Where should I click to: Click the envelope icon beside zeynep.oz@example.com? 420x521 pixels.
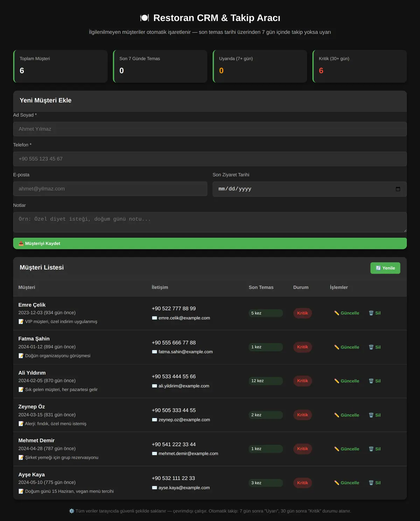tap(154, 420)
